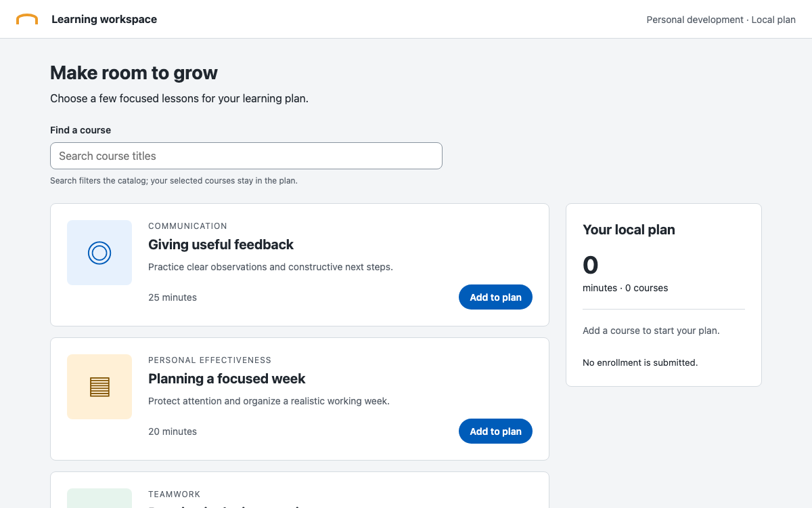
Task: Click the TEAMWORK category label
Action: coord(175,494)
